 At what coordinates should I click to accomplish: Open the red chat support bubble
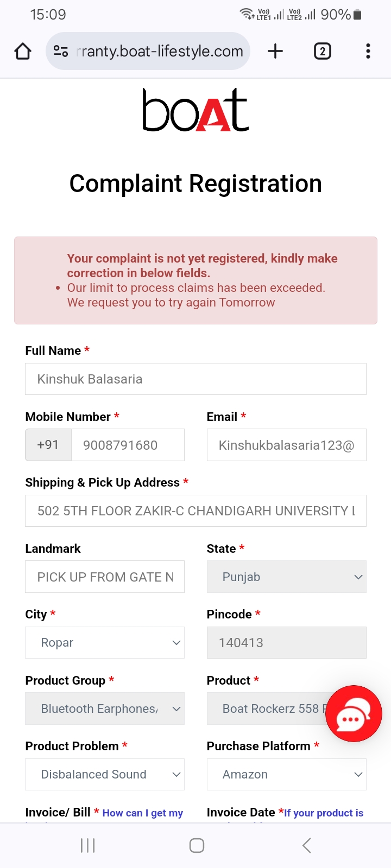(x=354, y=713)
